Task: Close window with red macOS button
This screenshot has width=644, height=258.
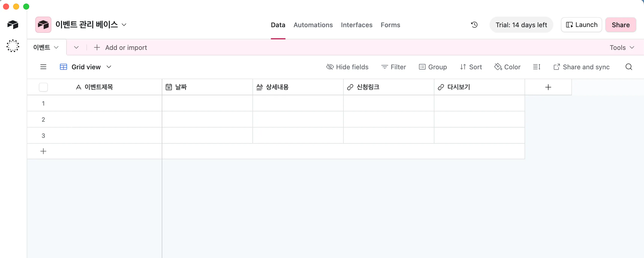Action: point(6,7)
